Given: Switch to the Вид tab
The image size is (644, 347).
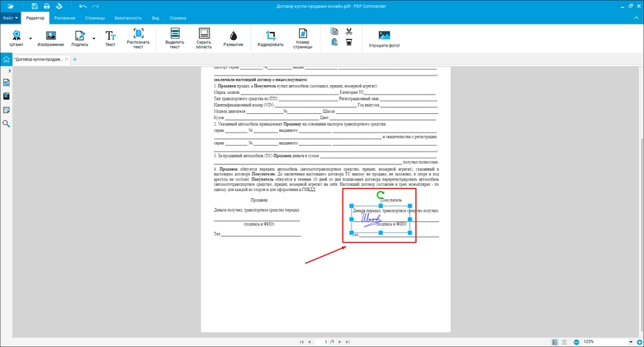Looking at the screenshot, I should pos(155,18).
